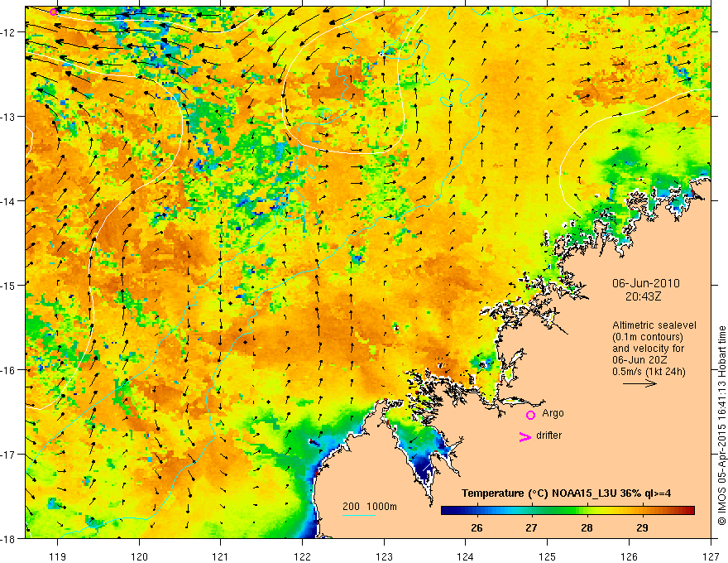Click the colorbar tick label '26'
728x563 pixels.
click(x=477, y=527)
